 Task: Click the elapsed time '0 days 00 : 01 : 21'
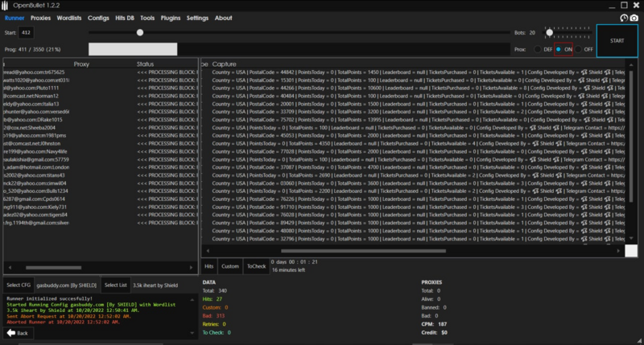pos(294,261)
